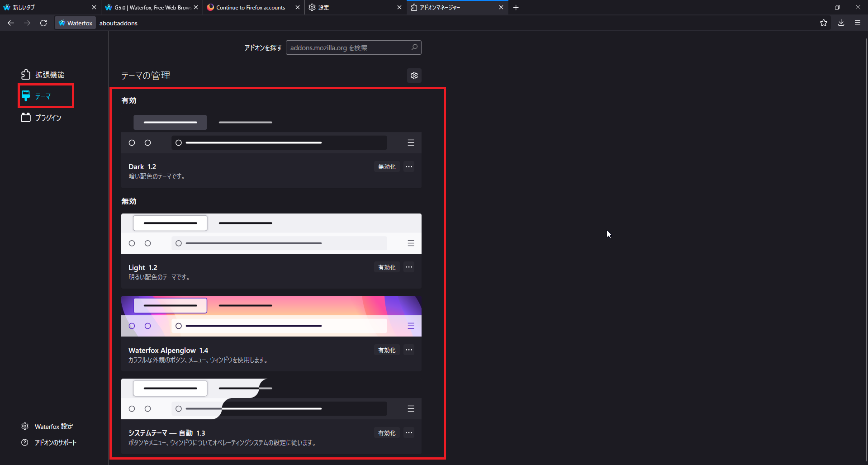This screenshot has width=868, height=465.
Task: Close the 設定 tab
Action: [x=399, y=7]
